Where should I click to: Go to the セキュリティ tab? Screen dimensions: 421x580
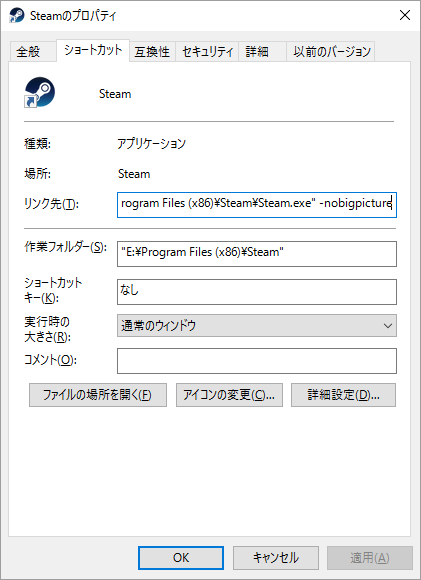point(208,51)
